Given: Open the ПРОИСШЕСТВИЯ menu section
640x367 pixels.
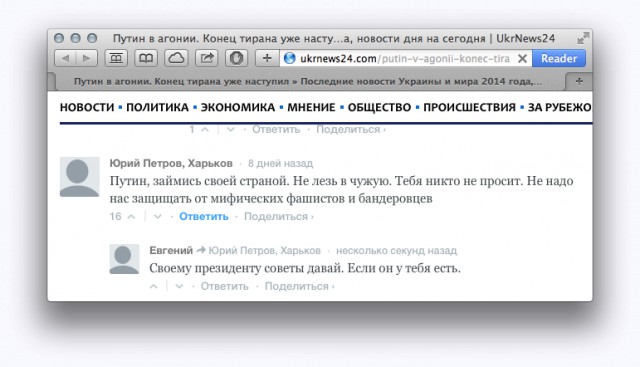Looking at the screenshot, I should click(469, 107).
